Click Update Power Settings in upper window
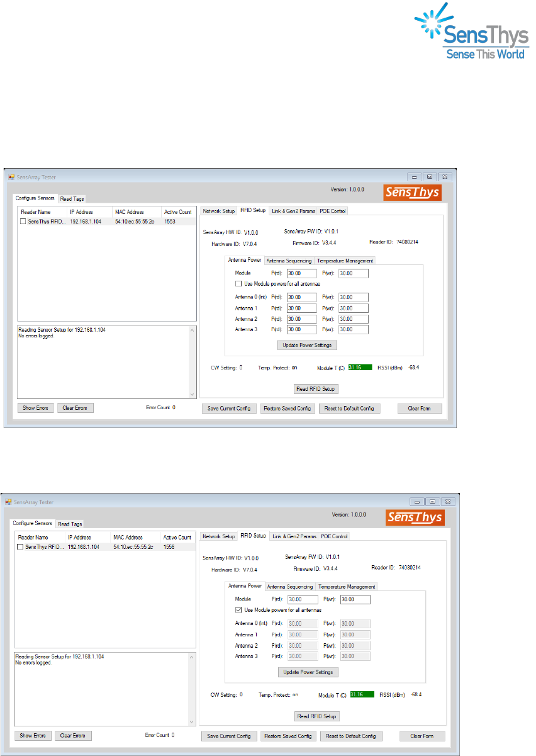The width and height of the screenshot is (536, 756). (x=308, y=345)
